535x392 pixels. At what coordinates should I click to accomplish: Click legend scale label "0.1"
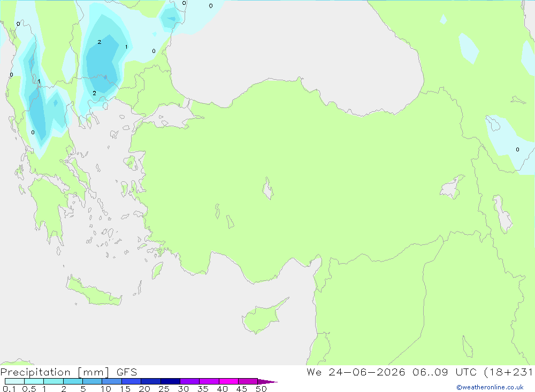(x=9, y=389)
